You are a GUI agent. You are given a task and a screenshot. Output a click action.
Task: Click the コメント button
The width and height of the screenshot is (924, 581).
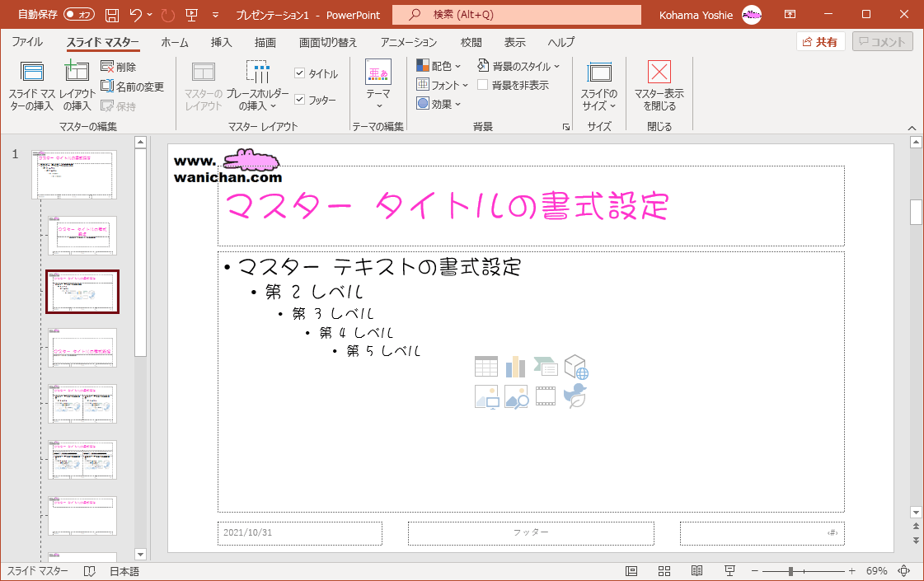(x=882, y=42)
